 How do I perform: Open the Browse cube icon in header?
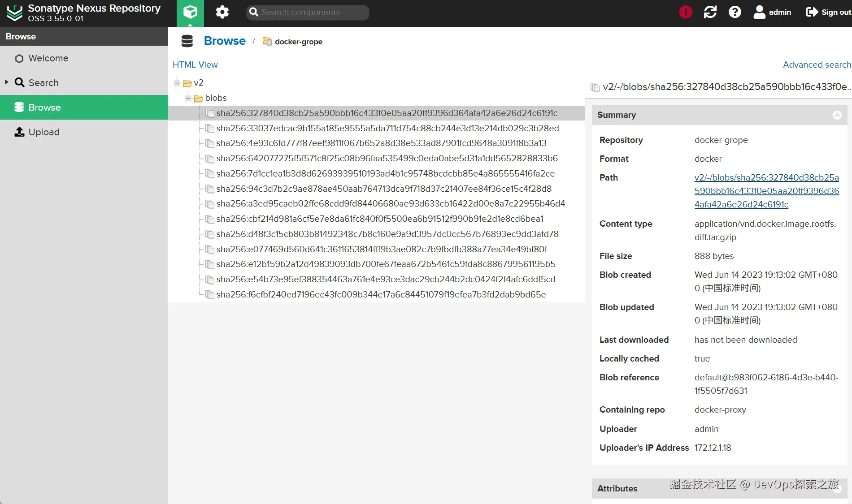click(190, 12)
